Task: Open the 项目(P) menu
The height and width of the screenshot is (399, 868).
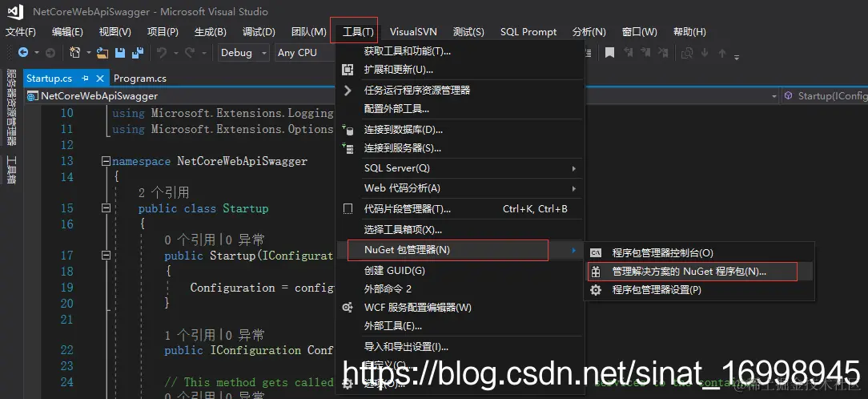Action: click(x=163, y=31)
